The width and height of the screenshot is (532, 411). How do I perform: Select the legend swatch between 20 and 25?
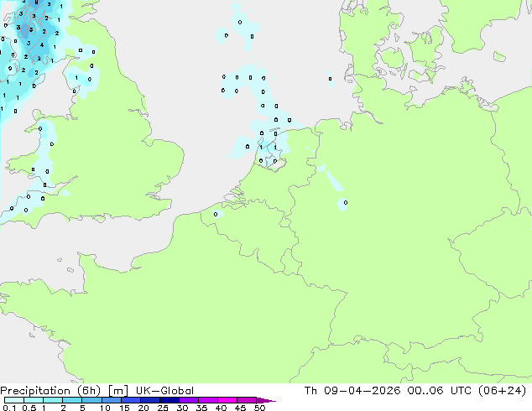(150, 400)
